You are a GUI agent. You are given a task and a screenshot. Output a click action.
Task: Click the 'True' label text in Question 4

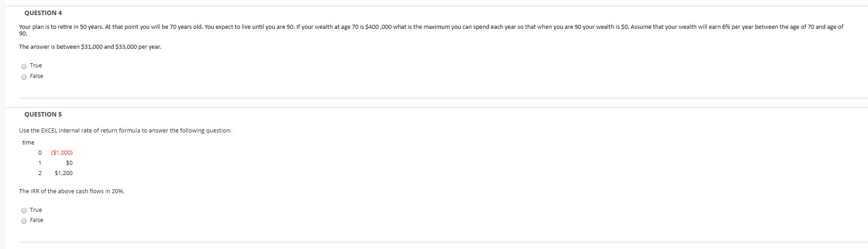[36, 66]
